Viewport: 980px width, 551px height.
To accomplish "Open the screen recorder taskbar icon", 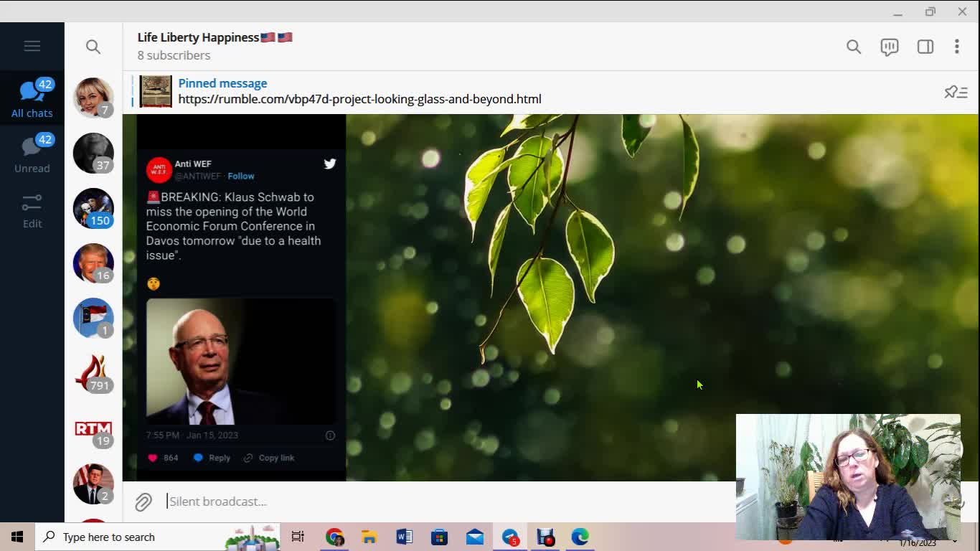I will pos(545,537).
